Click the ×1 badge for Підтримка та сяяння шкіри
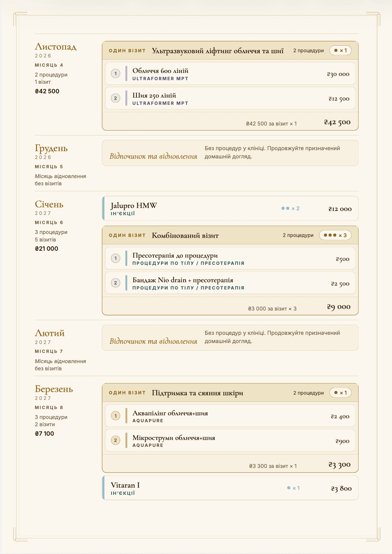 340,393
